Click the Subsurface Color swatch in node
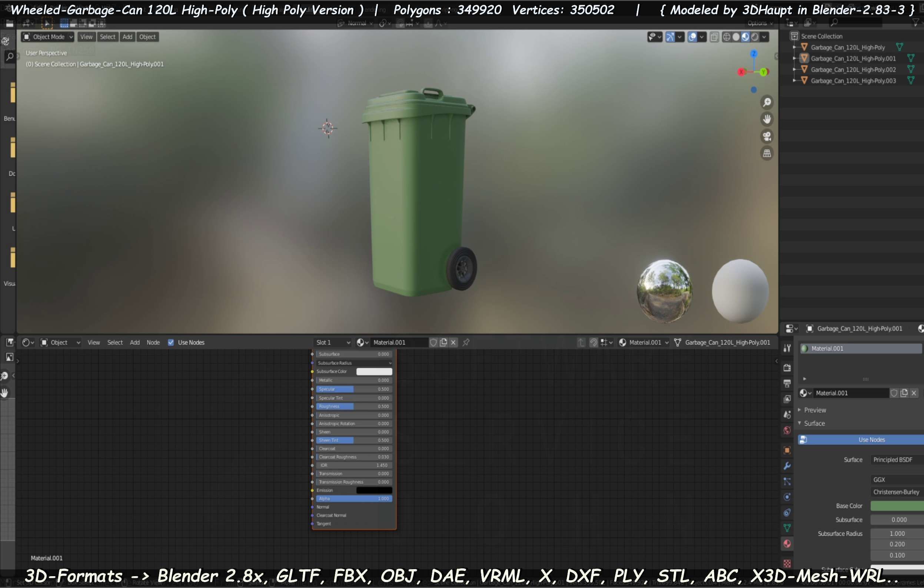Screen dimensions: 924x588 pyautogui.click(x=374, y=371)
